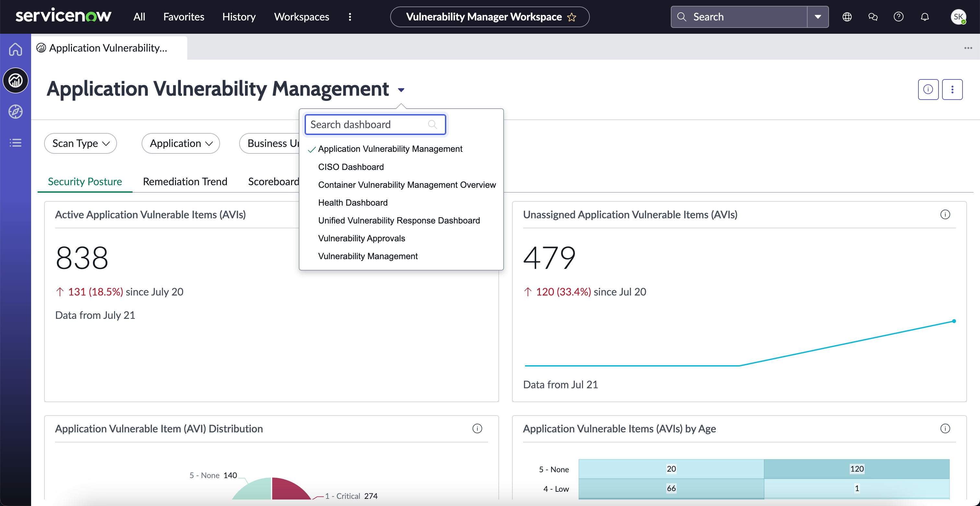The height and width of the screenshot is (506, 980).
Task: Click the 5 - None pie slice
Action: click(255, 490)
